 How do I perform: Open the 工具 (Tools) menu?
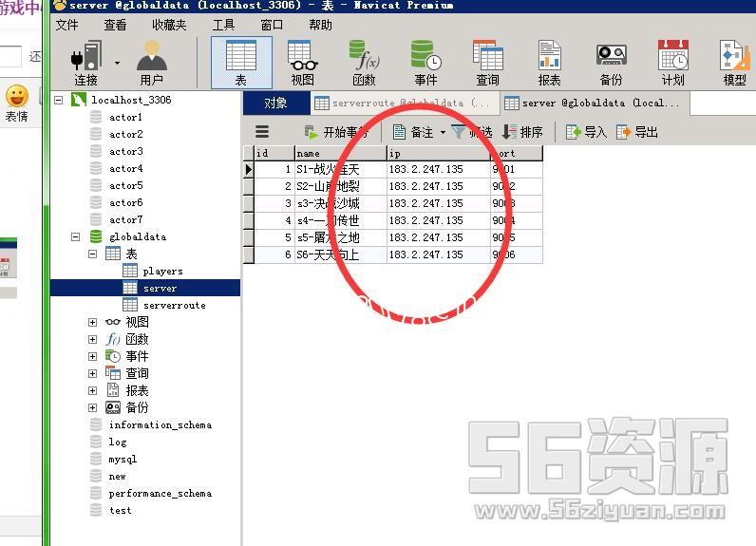pos(223,25)
